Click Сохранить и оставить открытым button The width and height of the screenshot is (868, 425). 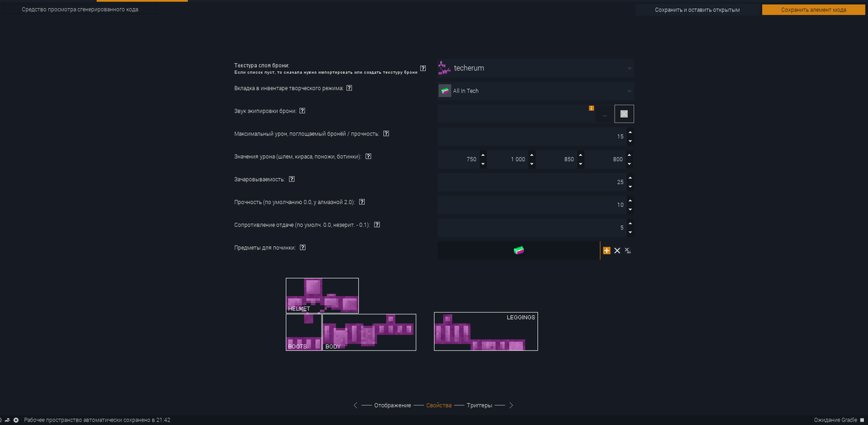click(697, 10)
